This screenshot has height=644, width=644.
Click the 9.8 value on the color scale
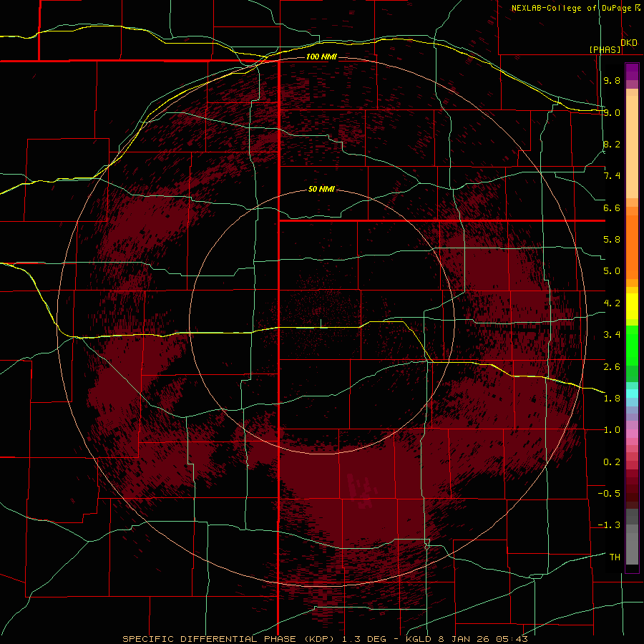(612, 80)
